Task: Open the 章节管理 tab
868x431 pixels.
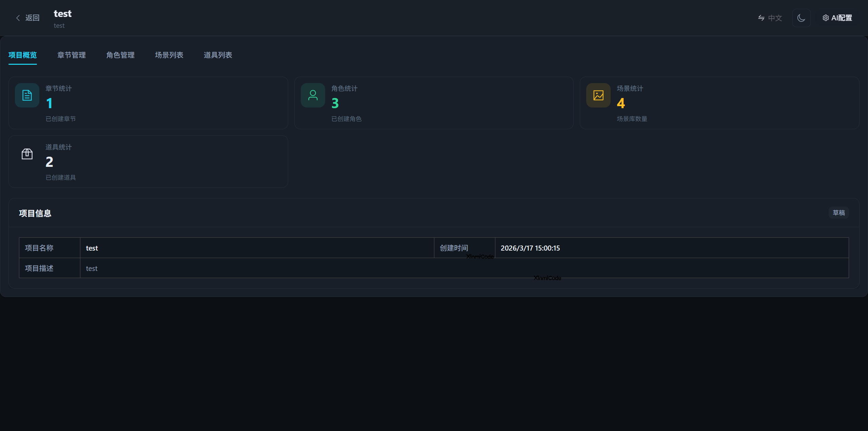Action: tap(72, 55)
